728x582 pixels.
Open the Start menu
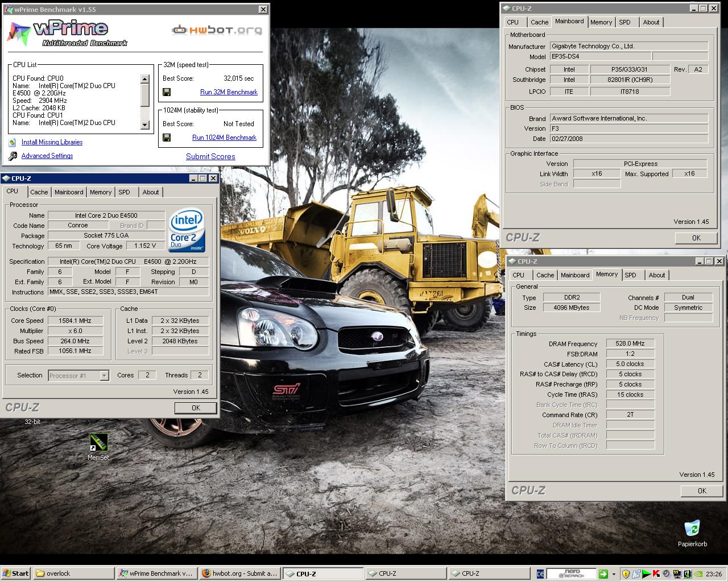[x=16, y=574]
